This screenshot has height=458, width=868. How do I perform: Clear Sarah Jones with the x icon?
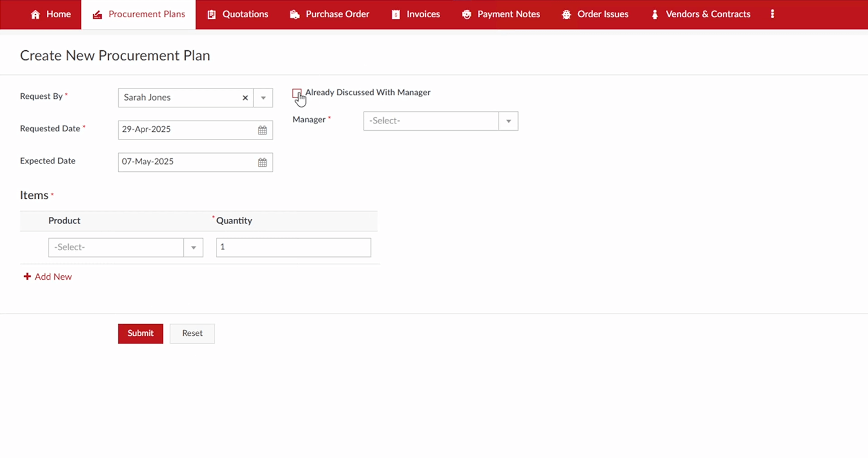(x=245, y=98)
